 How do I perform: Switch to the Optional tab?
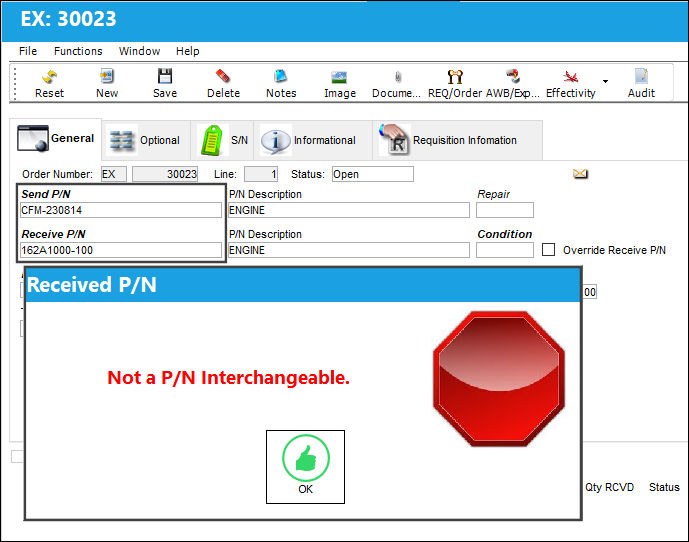pos(146,140)
